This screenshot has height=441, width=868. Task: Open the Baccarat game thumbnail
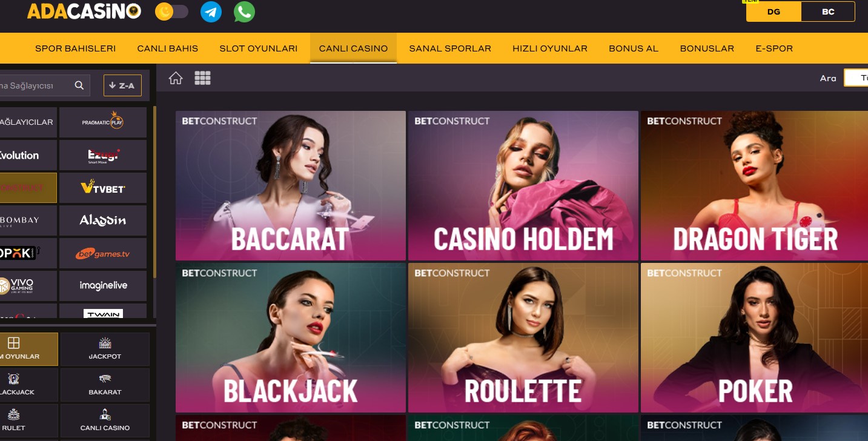click(x=290, y=185)
